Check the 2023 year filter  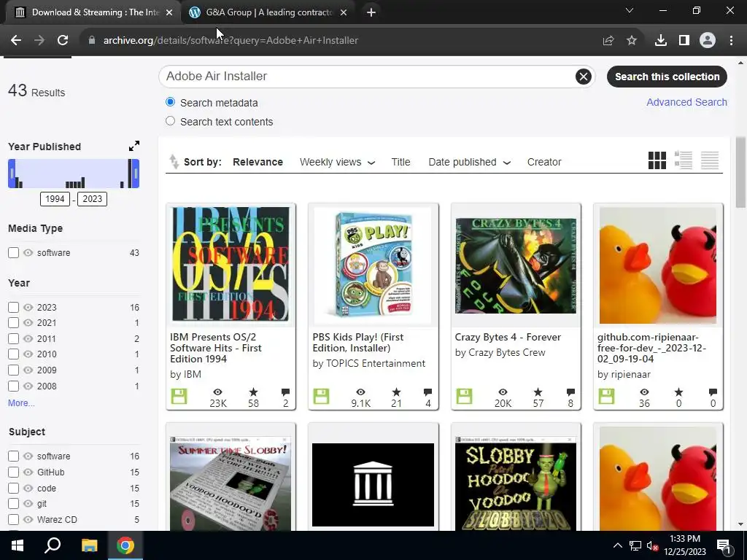(13, 308)
